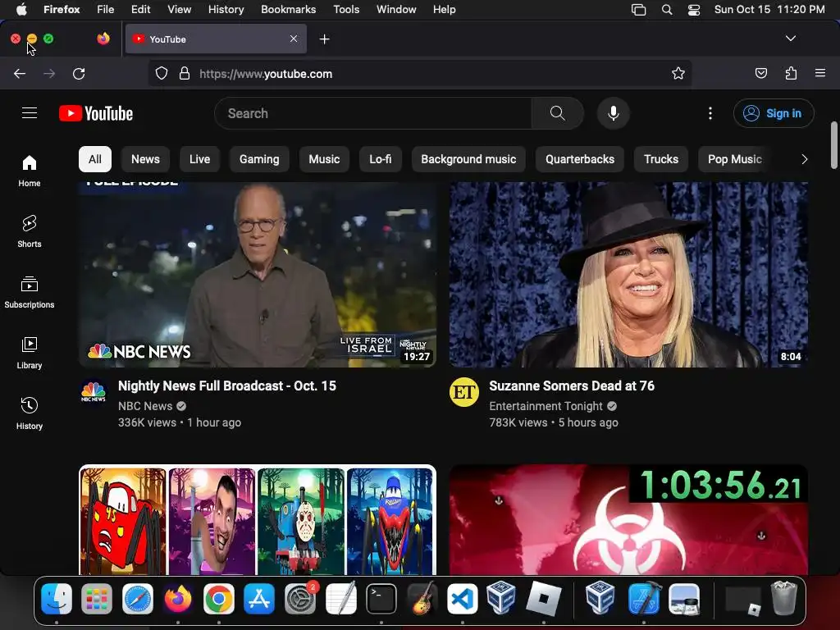Open Home in the sidebar
The width and height of the screenshot is (840, 630).
(x=30, y=171)
